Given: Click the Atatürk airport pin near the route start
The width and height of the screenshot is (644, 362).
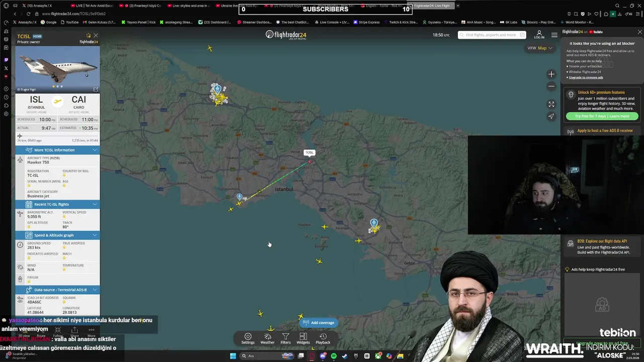Looking at the screenshot, I should (239, 197).
